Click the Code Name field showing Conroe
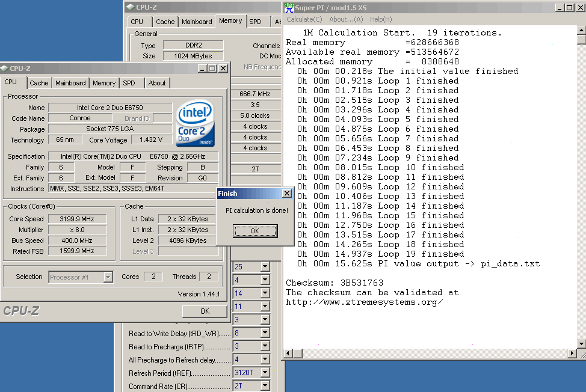 pyautogui.click(x=80, y=118)
